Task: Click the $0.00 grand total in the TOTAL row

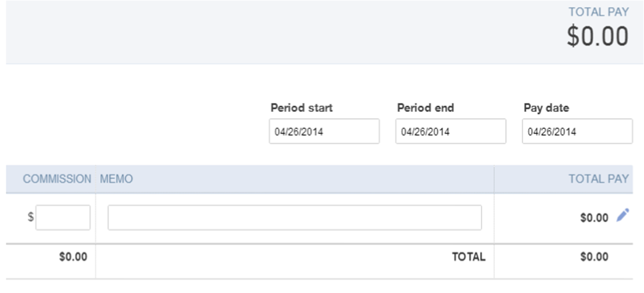Action: [594, 257]
